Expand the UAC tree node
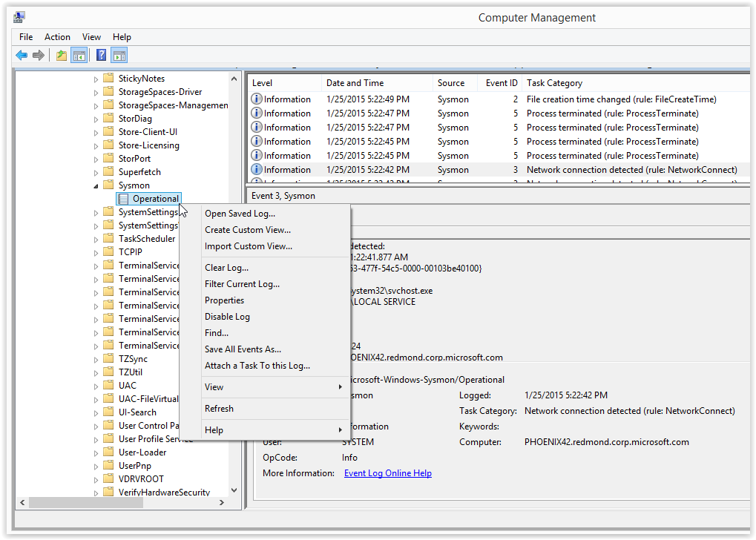This screenshot has width=756, height=540. (96, 386)
